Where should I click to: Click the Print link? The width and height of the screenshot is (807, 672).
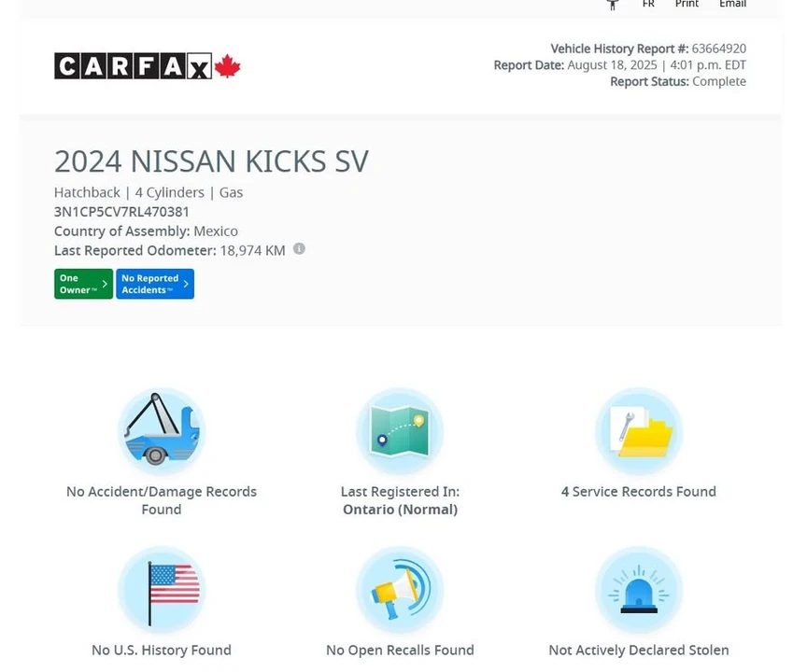(x=687, y=4)
